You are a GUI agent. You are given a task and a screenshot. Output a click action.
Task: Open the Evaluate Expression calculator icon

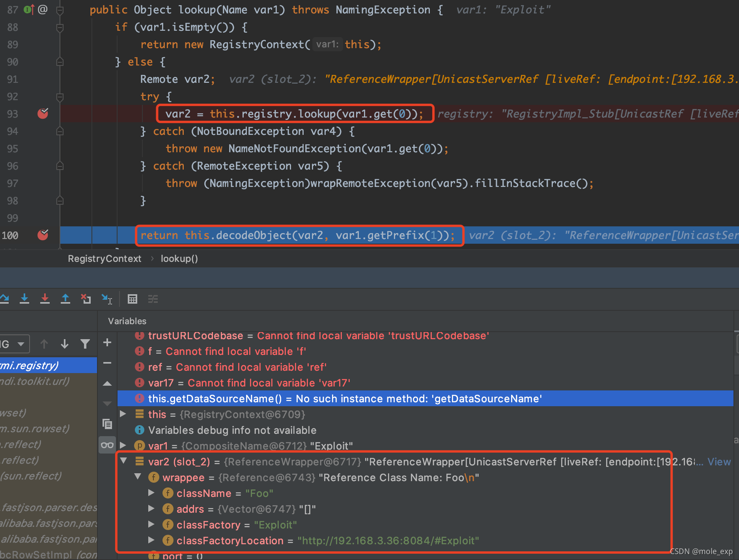tap(132, 299)
